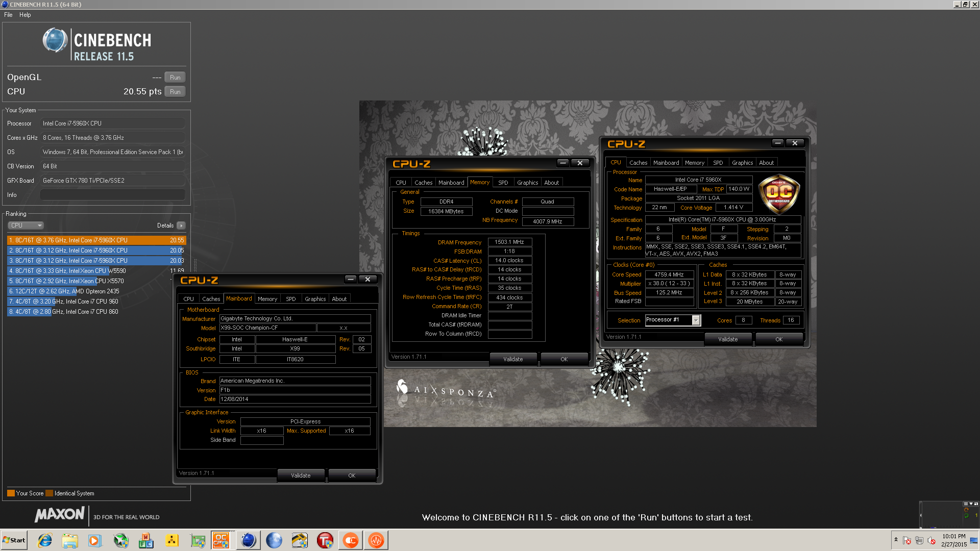The height and width of the screenshot is (551, 980).
Task: Switch to the orange OC CPU taskbar app
Action: tap(221, 540)
